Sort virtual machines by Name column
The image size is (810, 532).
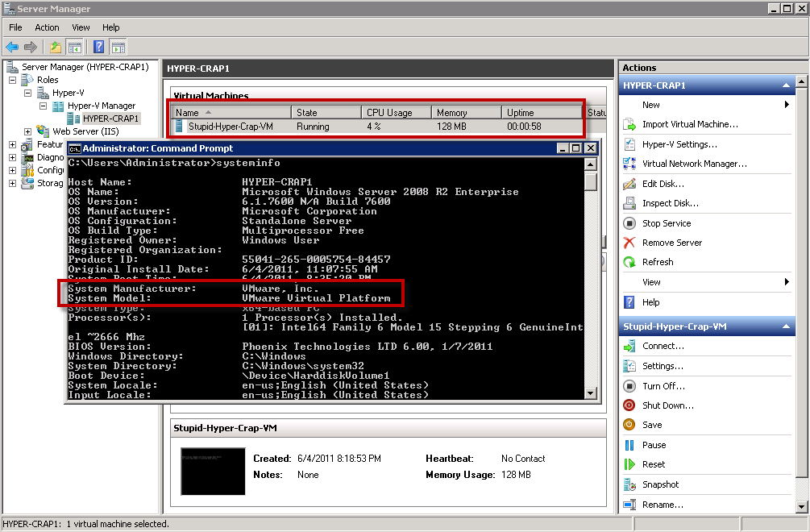click(231, 113)
